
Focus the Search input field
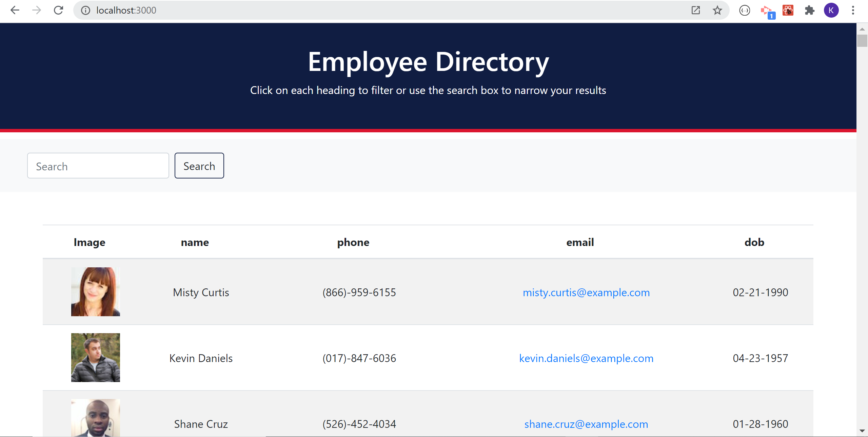click(98, 166)
